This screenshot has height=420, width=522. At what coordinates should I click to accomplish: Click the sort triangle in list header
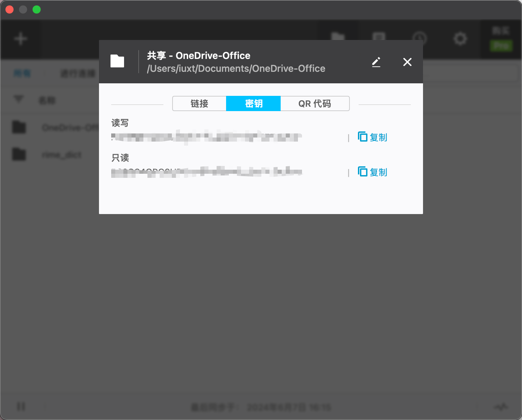[18, 99]
